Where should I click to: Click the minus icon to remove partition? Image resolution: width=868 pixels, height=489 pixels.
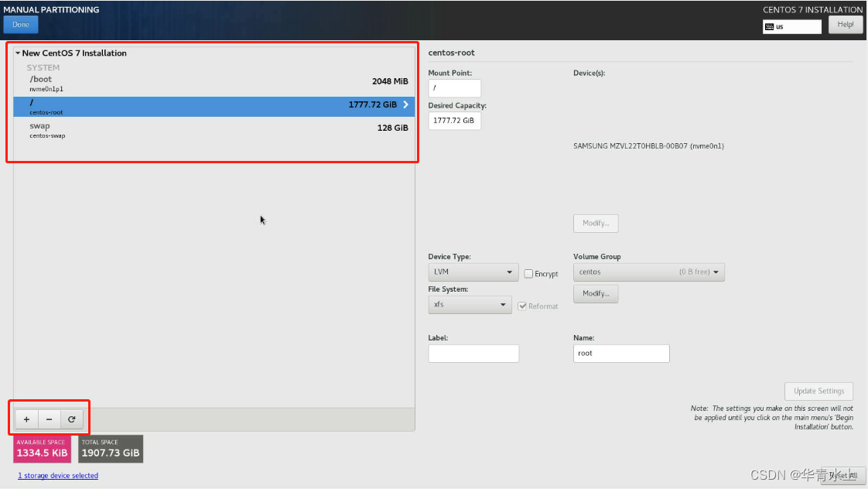point(49,419)
